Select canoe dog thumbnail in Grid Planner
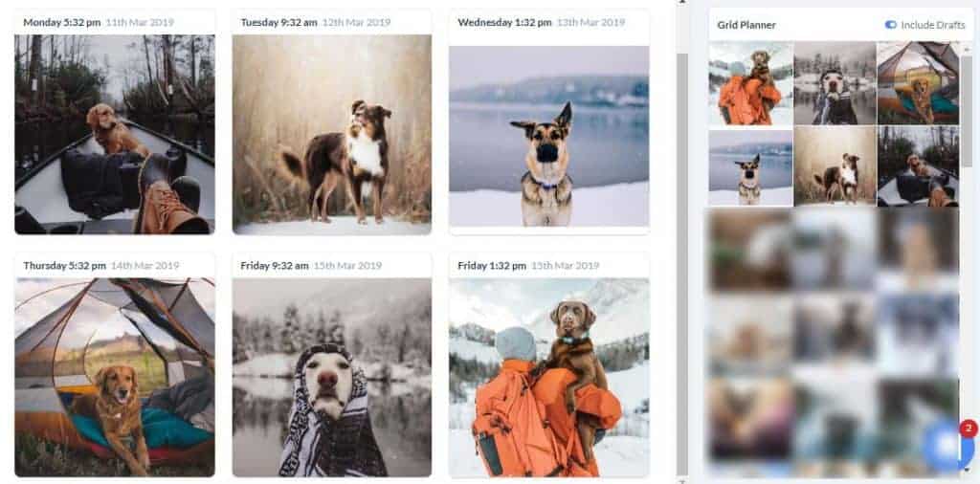Screen dimensions: 980x484 918,166
